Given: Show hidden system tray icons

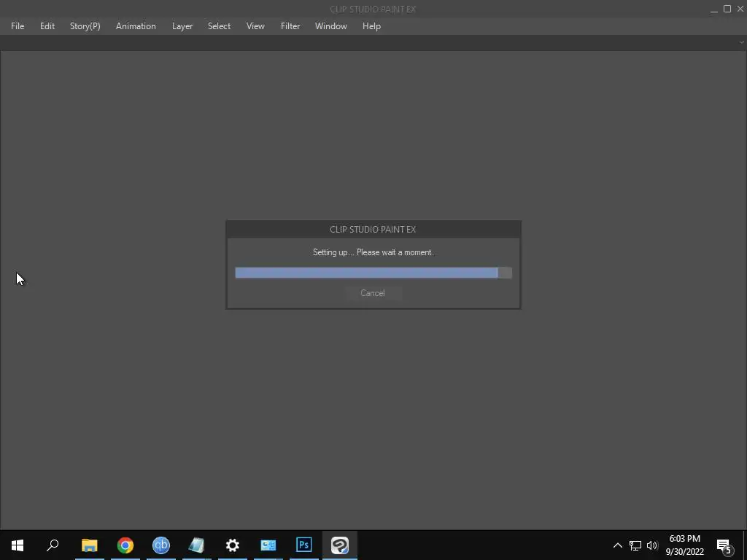Looking at the screenshot, I should (x=617, y=545).
